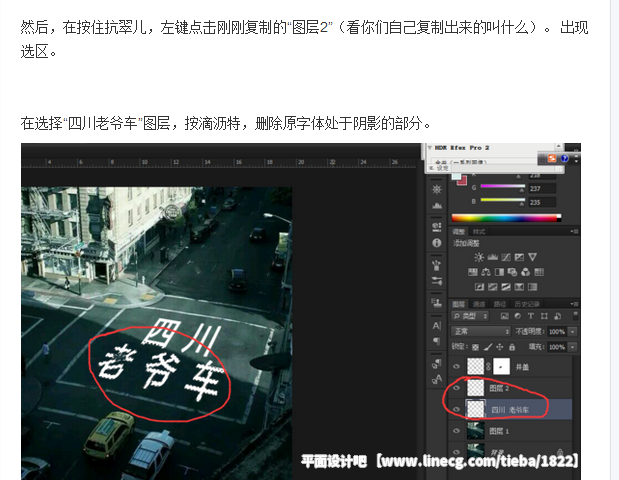Add a Photo Filter adjustment layer
Screen dimensions: 619x480
(512, 272)
